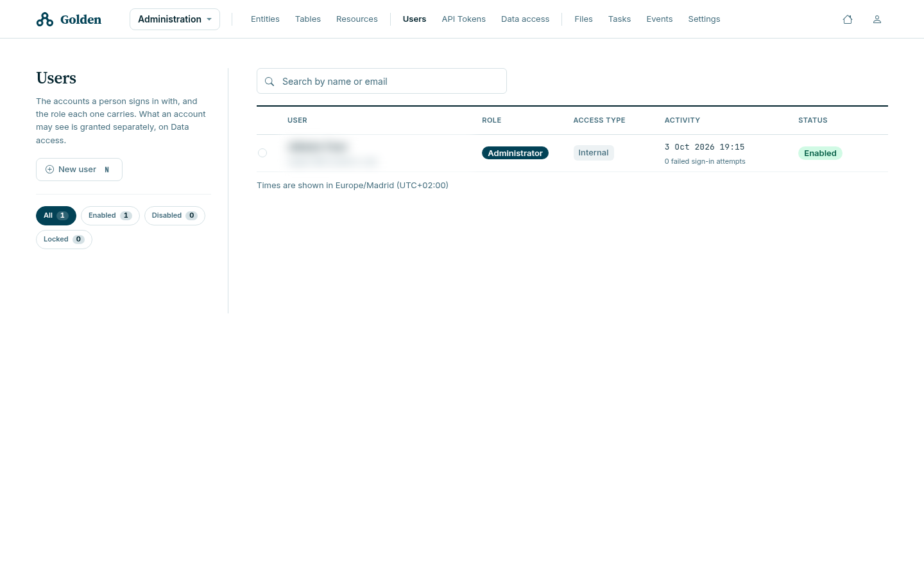Click the Internal access type badge
This screenshot has height=578, width=924.
click(594, 153)
